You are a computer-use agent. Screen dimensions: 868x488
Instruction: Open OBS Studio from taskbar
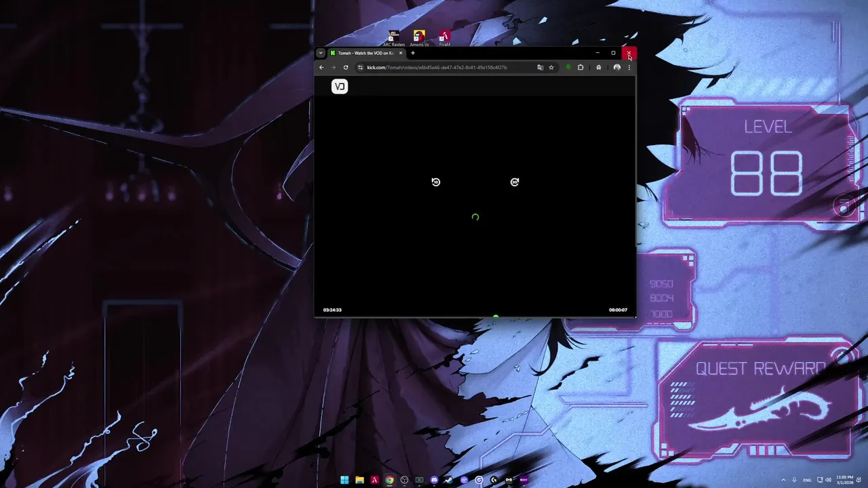click(404, 480)
